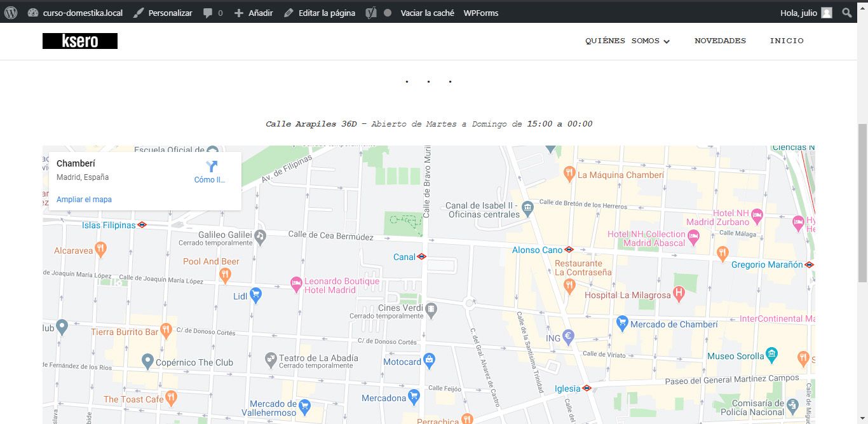Click the Tierra Burrito Bar pin
The width and height of the screenshot is (868, 424).
166,330
